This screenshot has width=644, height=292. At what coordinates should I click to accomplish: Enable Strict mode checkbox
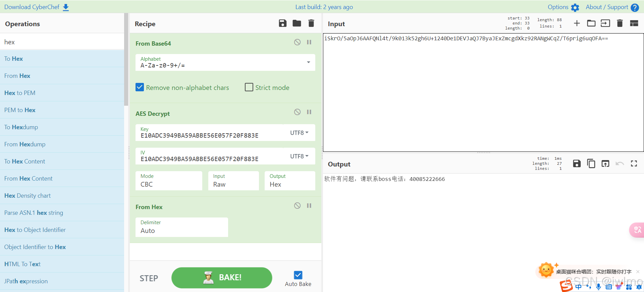[x=249, y=87]
